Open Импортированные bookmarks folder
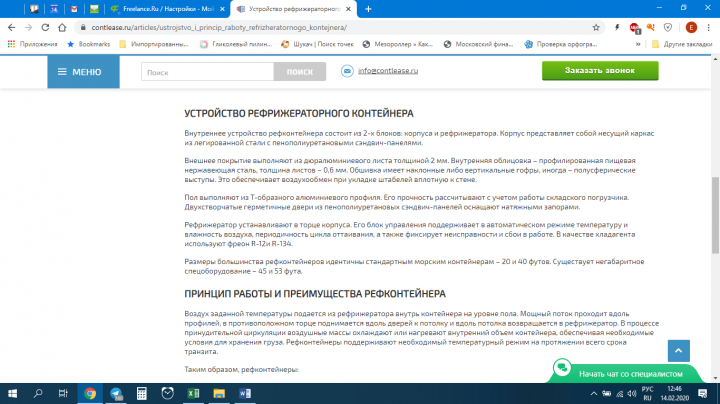 pos(154,44)
